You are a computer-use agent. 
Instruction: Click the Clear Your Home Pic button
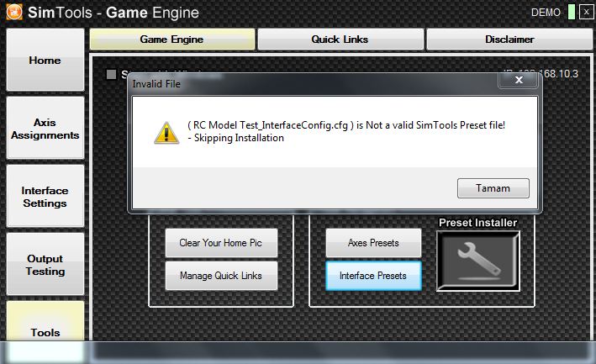221,243
